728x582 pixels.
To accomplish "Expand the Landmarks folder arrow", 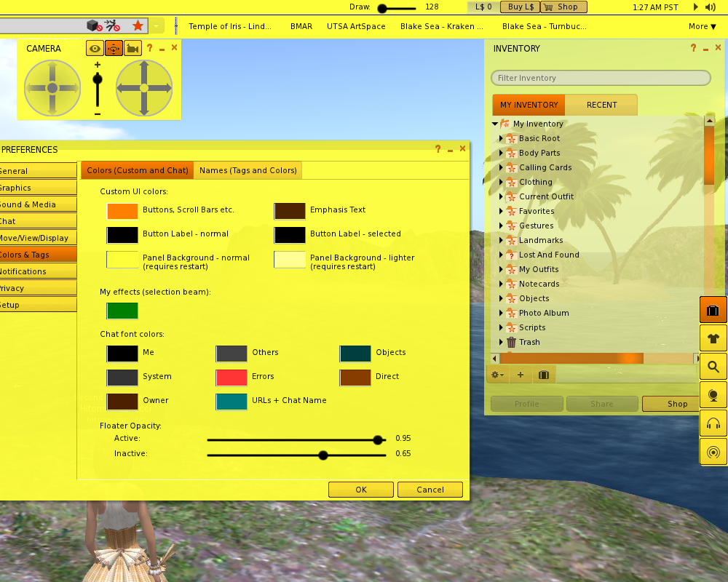I will pos(501,241).
